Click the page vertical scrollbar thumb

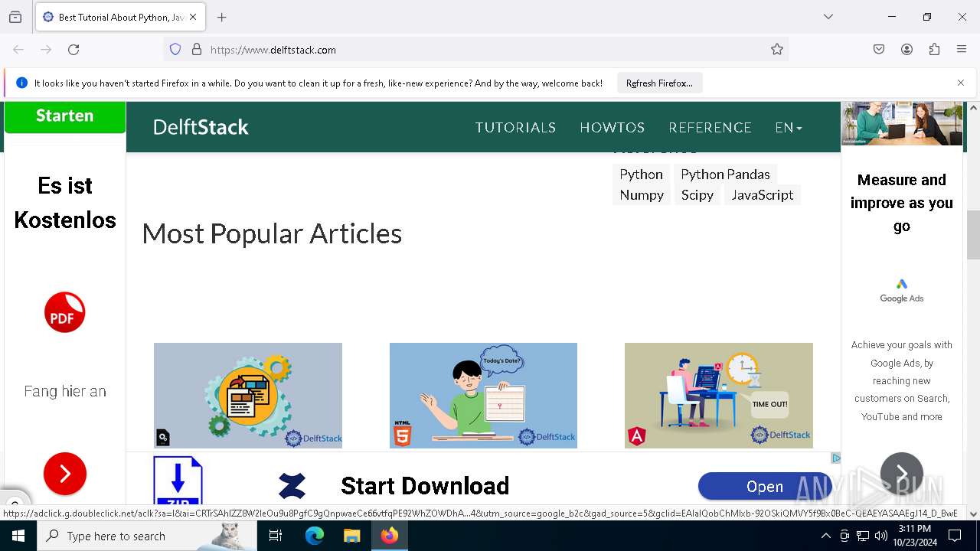pyautogui.click(x=973, y=235)
